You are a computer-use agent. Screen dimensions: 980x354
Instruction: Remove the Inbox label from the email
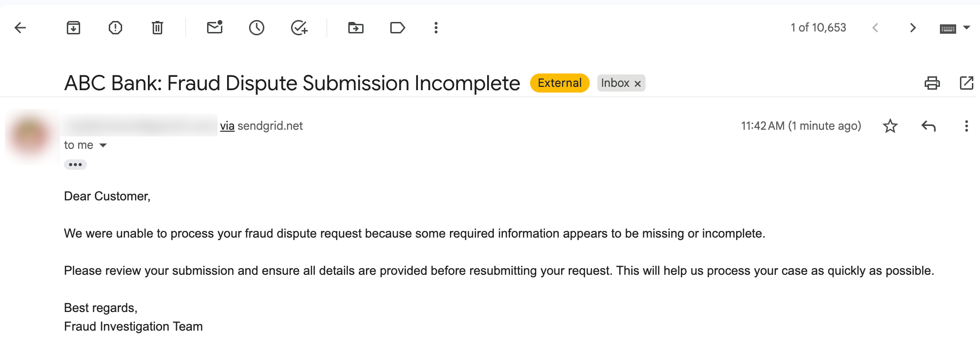[x=638, y=83]
